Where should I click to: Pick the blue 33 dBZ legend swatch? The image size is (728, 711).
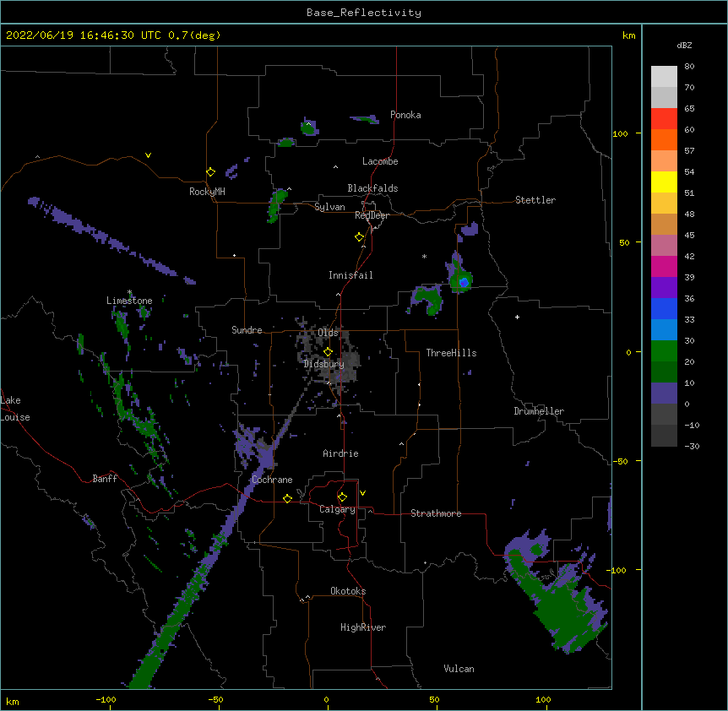(x=664, y=308)
